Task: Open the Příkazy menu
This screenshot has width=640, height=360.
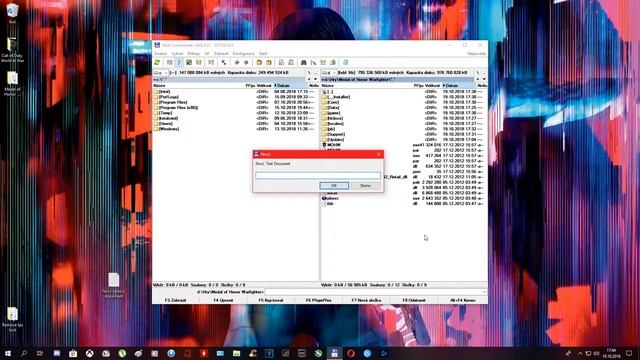Action: [x=193, y=53]
